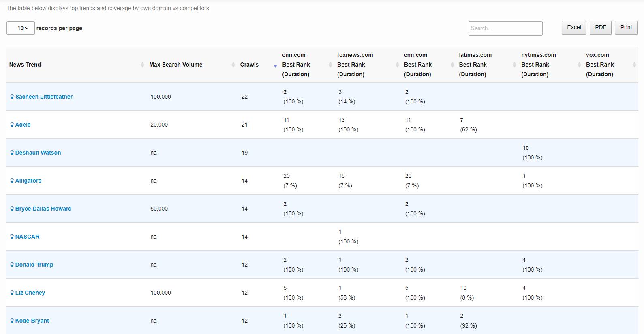Export the table with the Excel button

[x=574, y=28]
